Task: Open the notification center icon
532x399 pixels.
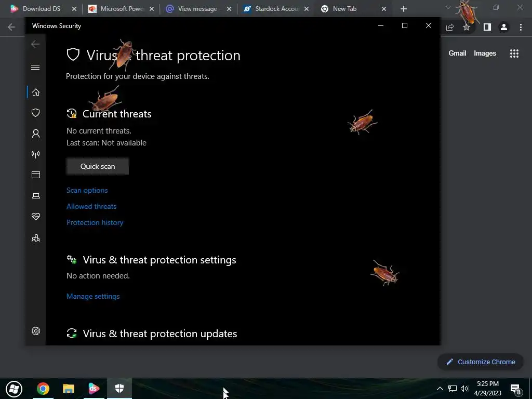Action: click(x=516, y=389)
